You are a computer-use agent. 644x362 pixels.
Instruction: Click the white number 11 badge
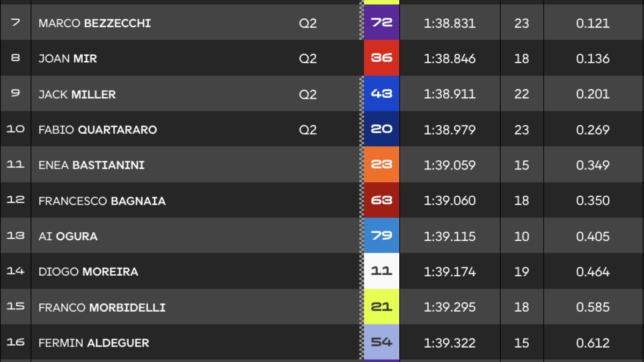[x=382, y=271]
